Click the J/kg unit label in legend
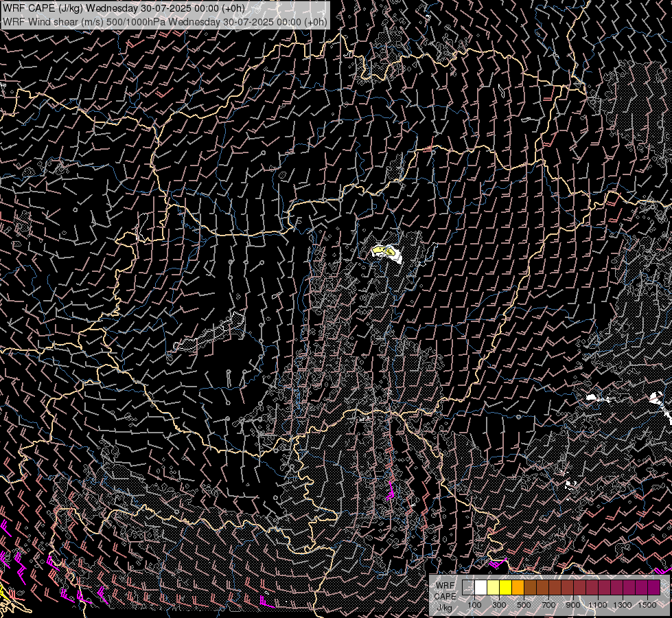Image resolution: width=672 pixels, height=618 pixels. (x=445, y=608)
